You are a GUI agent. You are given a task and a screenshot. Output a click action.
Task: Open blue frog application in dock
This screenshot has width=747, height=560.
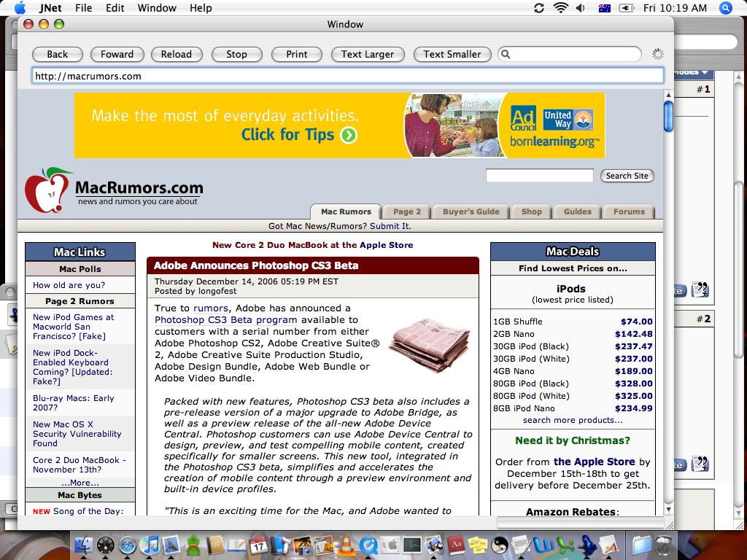click(x=587, y=545)
